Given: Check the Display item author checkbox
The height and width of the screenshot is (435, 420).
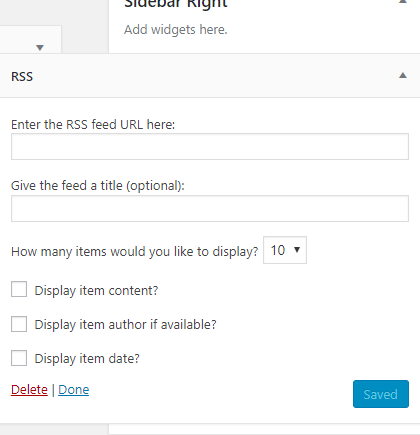Looking at the screenshot, I should [x=19, y=324].
